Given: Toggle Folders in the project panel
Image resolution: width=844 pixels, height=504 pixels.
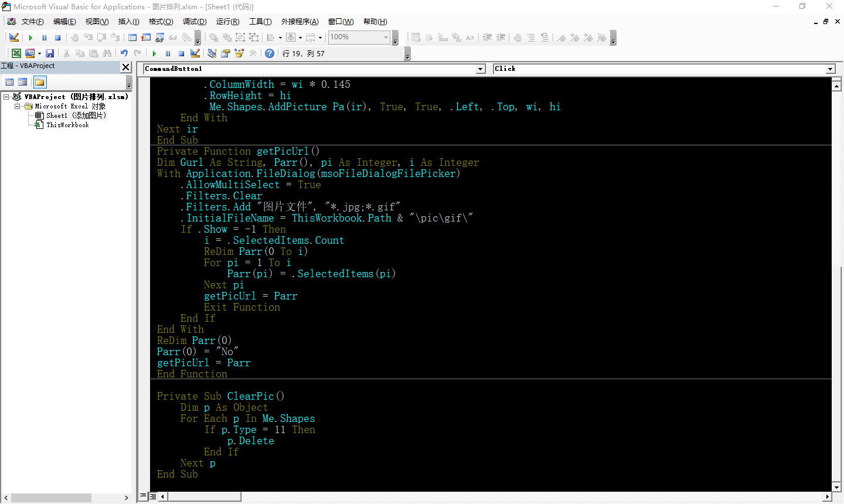Looking at the screenshot, I should tap(40, 82).
